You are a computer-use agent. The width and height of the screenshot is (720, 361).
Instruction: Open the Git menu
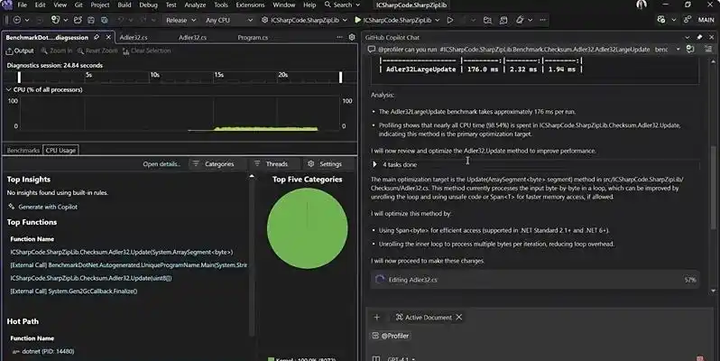[79, 5]
